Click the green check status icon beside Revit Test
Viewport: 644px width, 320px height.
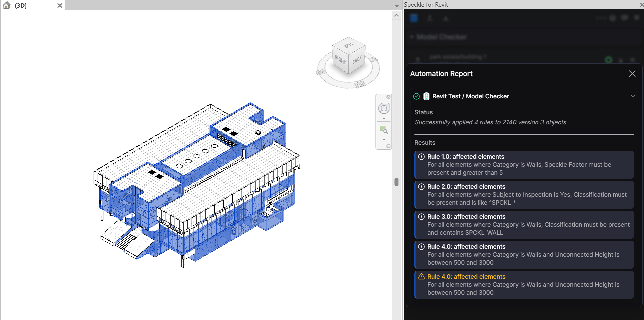tap(416, 96)
